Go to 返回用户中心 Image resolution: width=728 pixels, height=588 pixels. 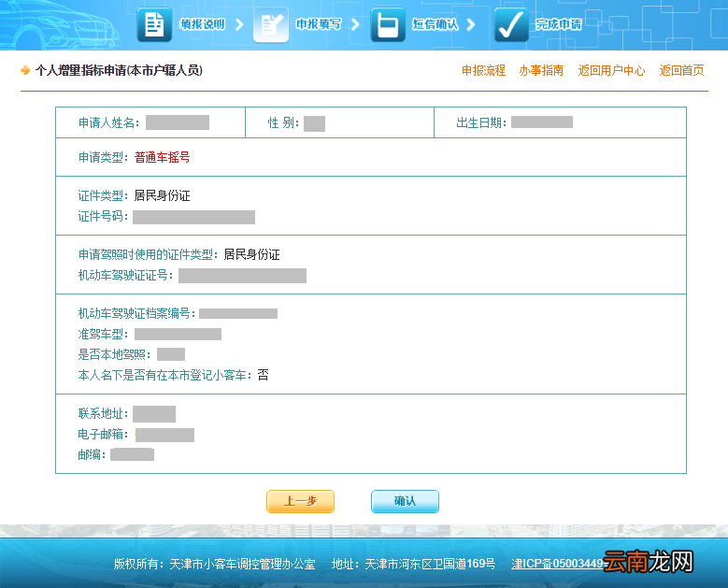pyautogui.click(x=611, y=71)
